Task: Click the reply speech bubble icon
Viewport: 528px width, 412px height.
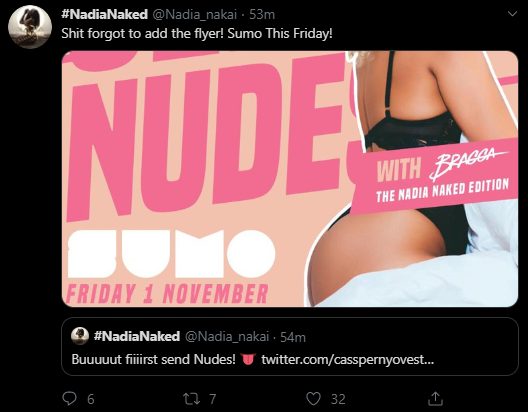Action: click(70, 399)
